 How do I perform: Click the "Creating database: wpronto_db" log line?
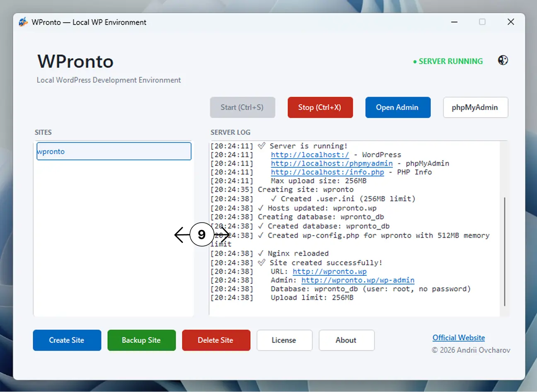[297, 217]
